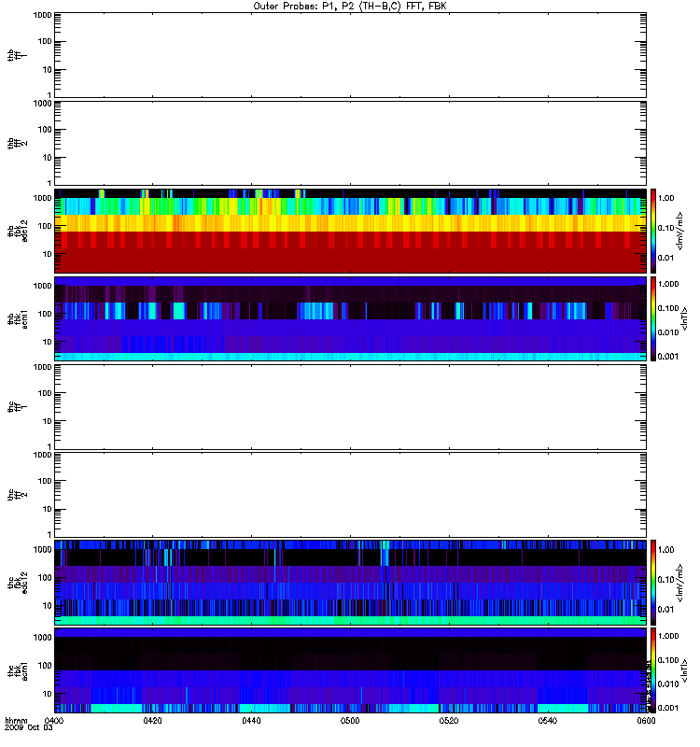Click the plot title "Outer Probes: P1, P2 (TH-B,C) FFT, FBK"
The width and height of the screenshot is (700, 747).
tap(350, 7)
